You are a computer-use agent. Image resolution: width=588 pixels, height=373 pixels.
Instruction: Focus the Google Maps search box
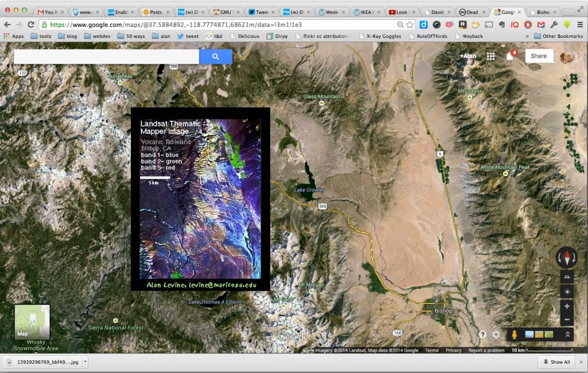106,56
